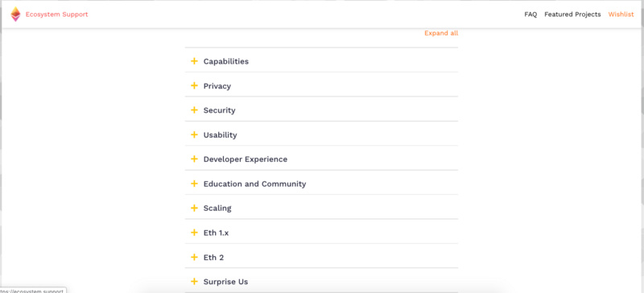Click the plus icon beside Security
This screenshot has height=293, width=644.
[194, 110]
